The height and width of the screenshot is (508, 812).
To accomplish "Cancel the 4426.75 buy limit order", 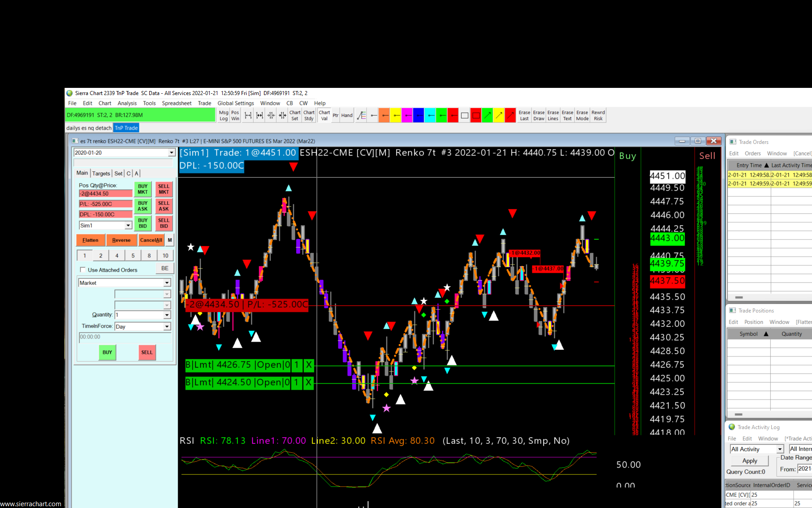I will click(x=309, y=365).
